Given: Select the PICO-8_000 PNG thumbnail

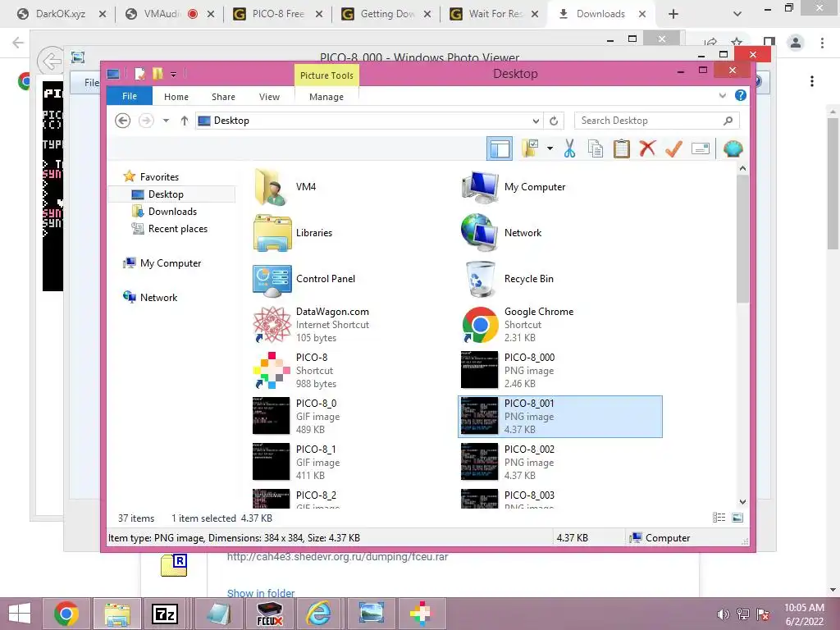Looking at the screenshot, I should point(479,370).
